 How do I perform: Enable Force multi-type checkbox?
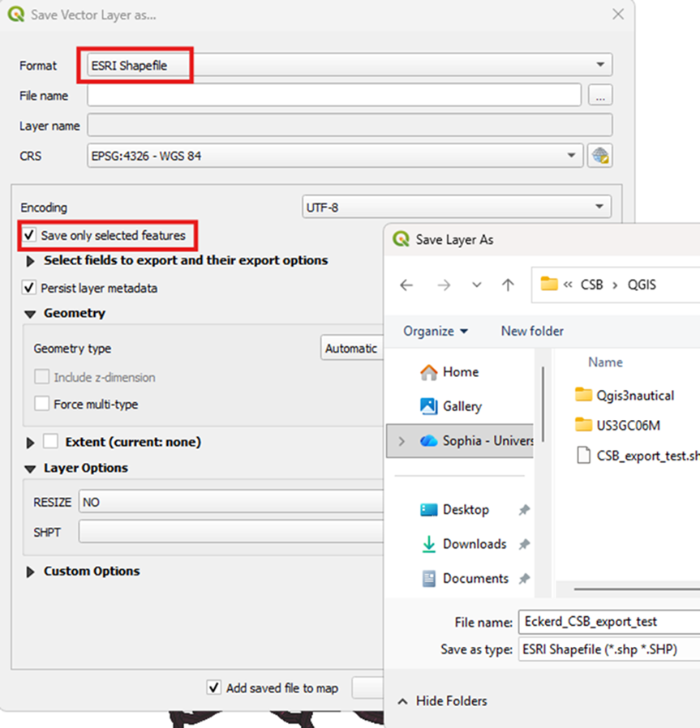(x=41, y=404)
